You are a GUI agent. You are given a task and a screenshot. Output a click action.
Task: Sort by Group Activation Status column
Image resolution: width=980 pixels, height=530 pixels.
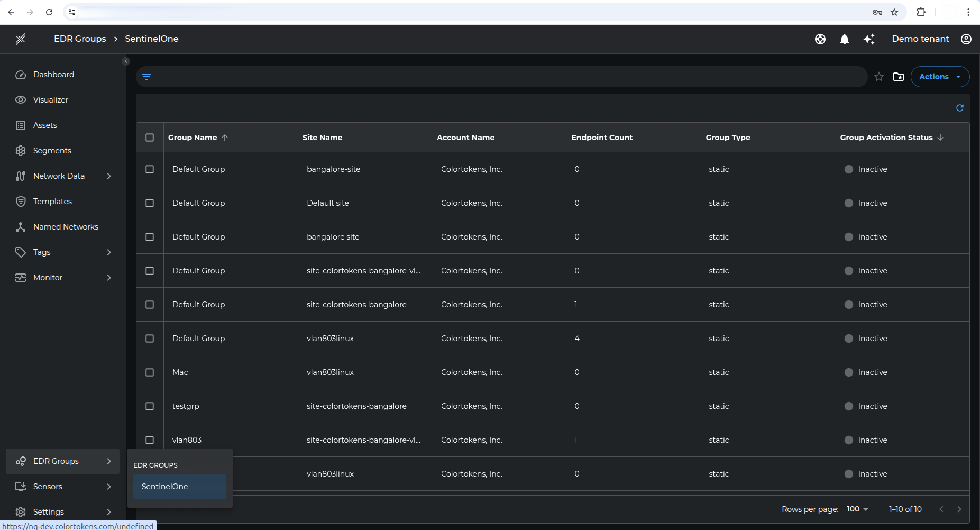coord(886,138)
